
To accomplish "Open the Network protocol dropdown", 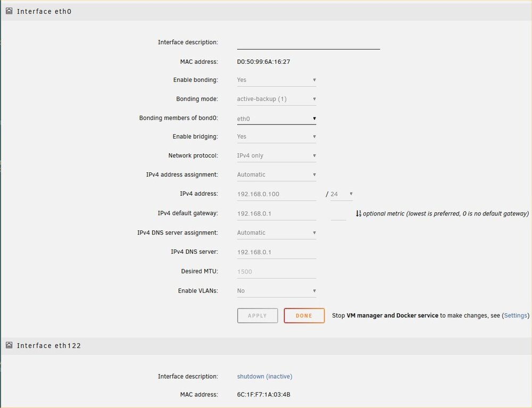I will tap(277, 156).
